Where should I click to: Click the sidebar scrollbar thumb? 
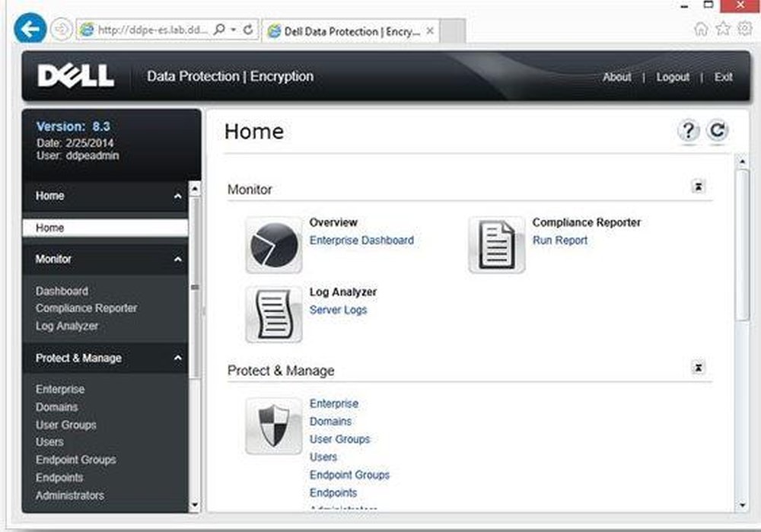point(195,288)
